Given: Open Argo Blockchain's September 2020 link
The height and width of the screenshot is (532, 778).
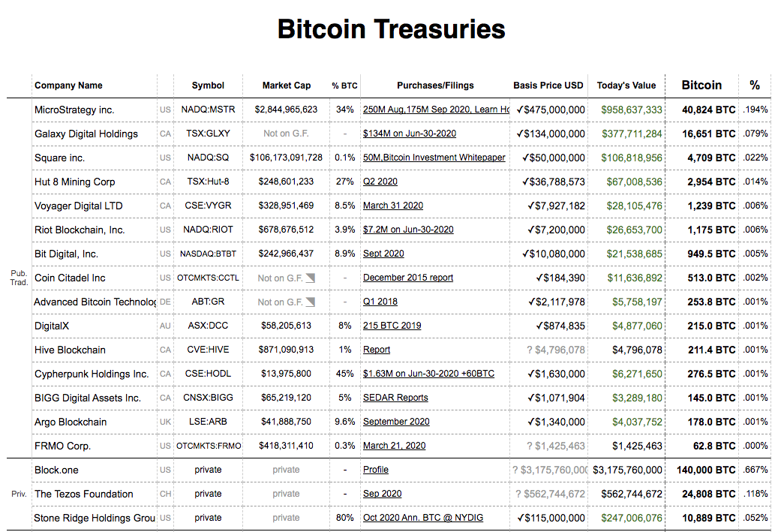Looking at the screenshot, I should click(396, 422).
